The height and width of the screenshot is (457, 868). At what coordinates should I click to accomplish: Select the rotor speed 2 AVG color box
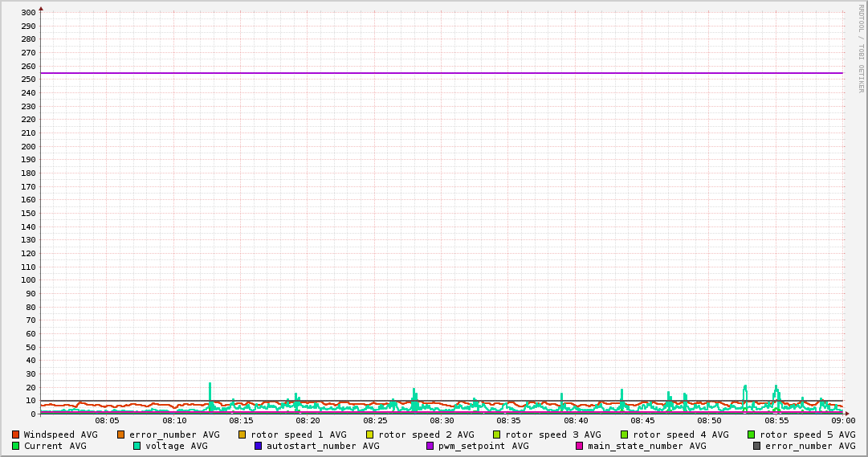[369, 435]
